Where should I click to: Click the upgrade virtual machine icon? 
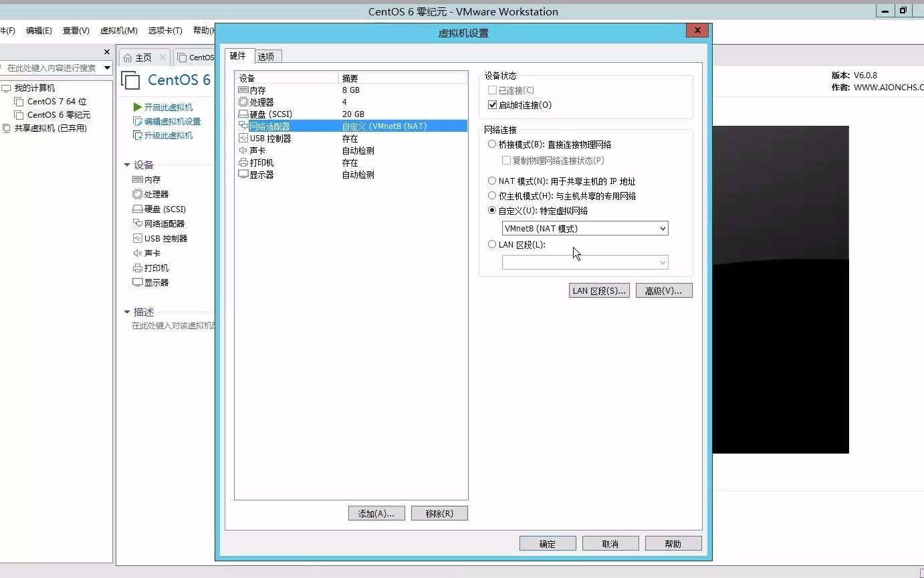tap(138, 135)
